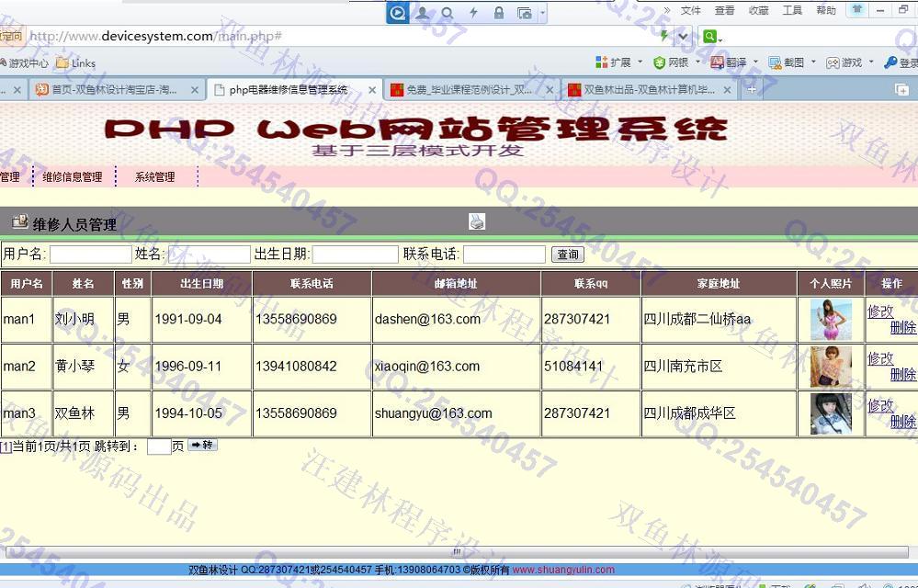This screenshot has width=918, height=588.
Task: Click the blue key login icon
Action: [890, 62]
